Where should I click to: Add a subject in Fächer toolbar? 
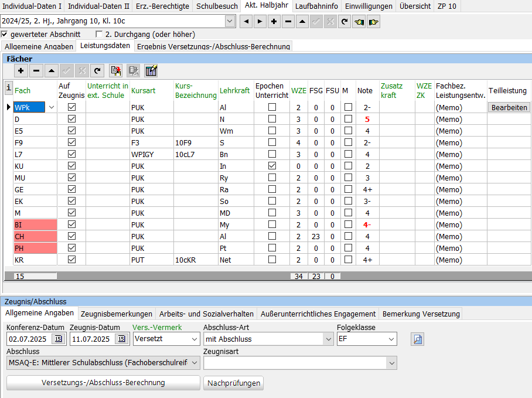click(x=21, y=70)
